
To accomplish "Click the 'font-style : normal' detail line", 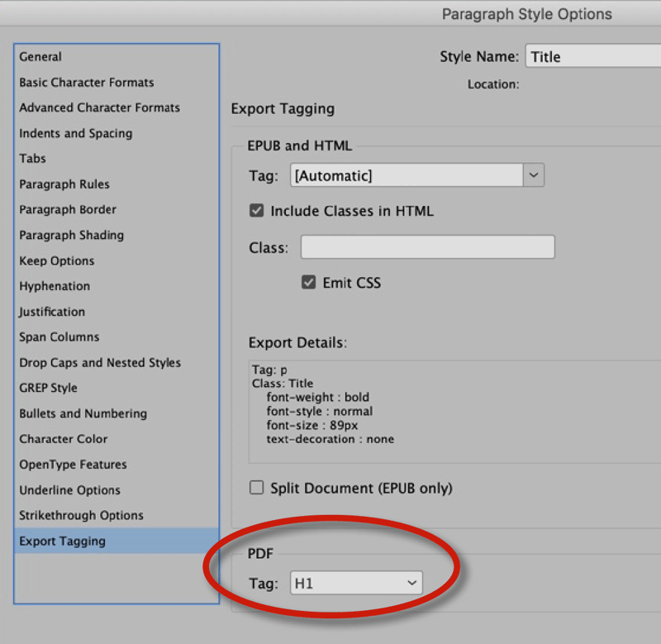I will 320,411.
